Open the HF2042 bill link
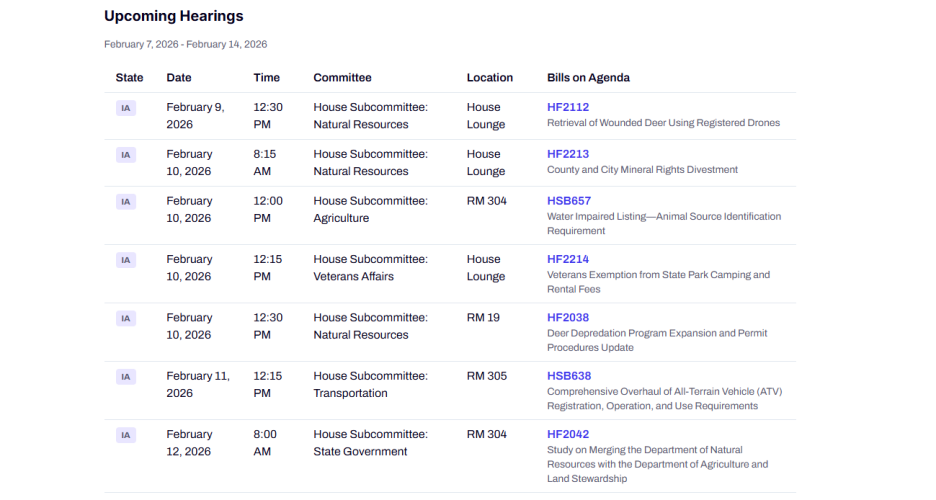The width and height of the screenshot is (936, 500). 567,434
